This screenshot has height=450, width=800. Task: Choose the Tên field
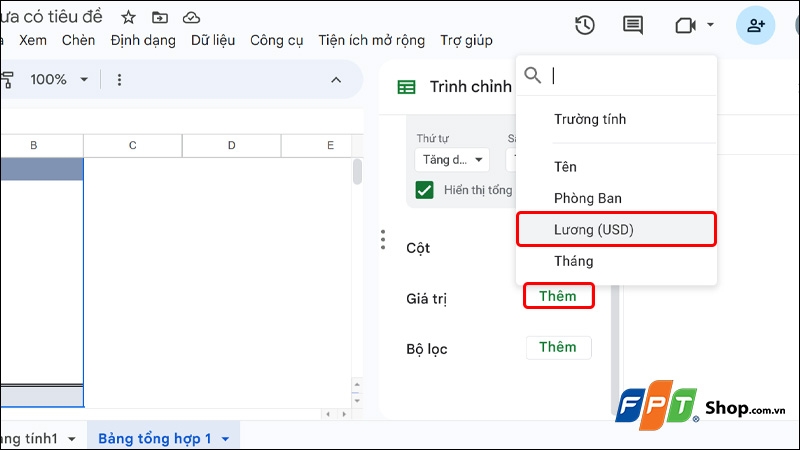click(616, 167)
